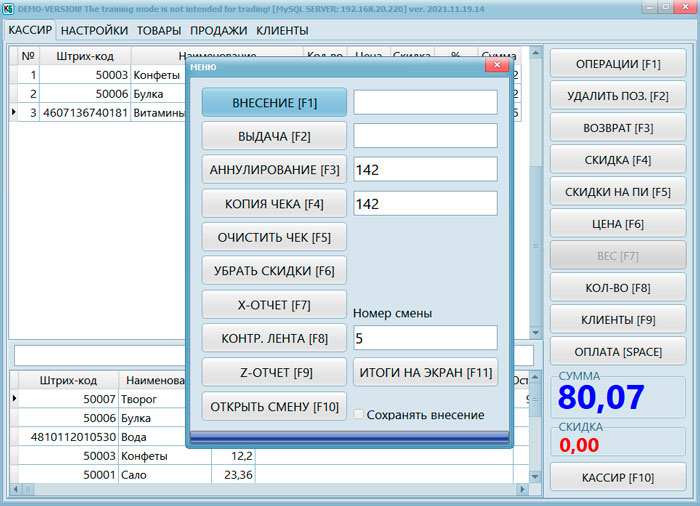Run the Z-ОТЧЕТ [F9] report
The height and width of the screenshot is (506, 700).
274,372
